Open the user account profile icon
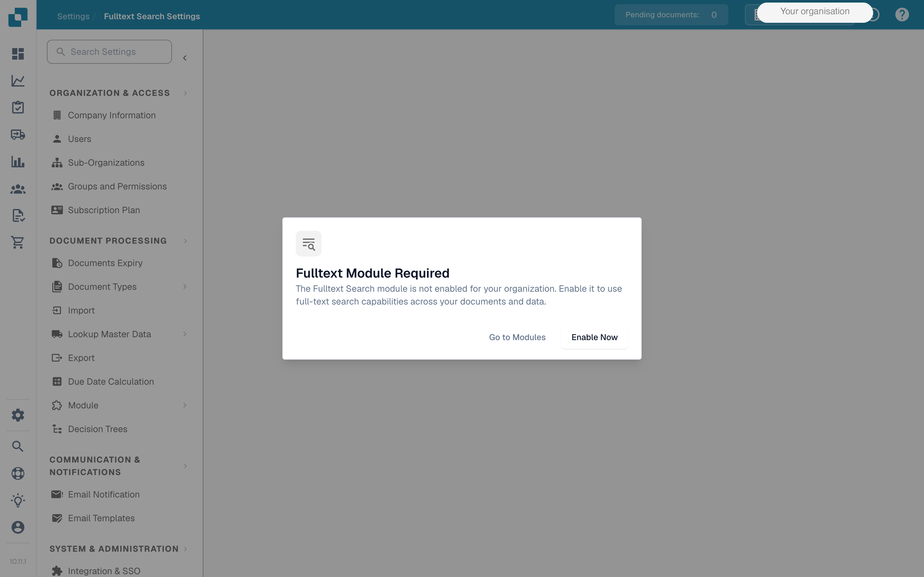 (18, 527)
